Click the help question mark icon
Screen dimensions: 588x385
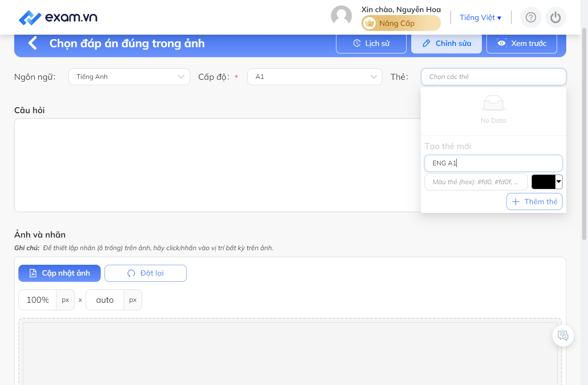[531, 18]
